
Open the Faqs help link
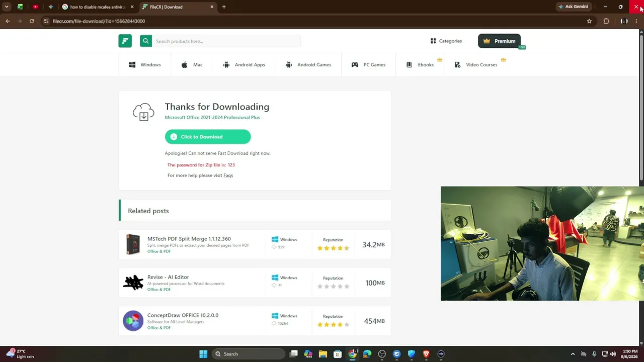click(228, 175)
